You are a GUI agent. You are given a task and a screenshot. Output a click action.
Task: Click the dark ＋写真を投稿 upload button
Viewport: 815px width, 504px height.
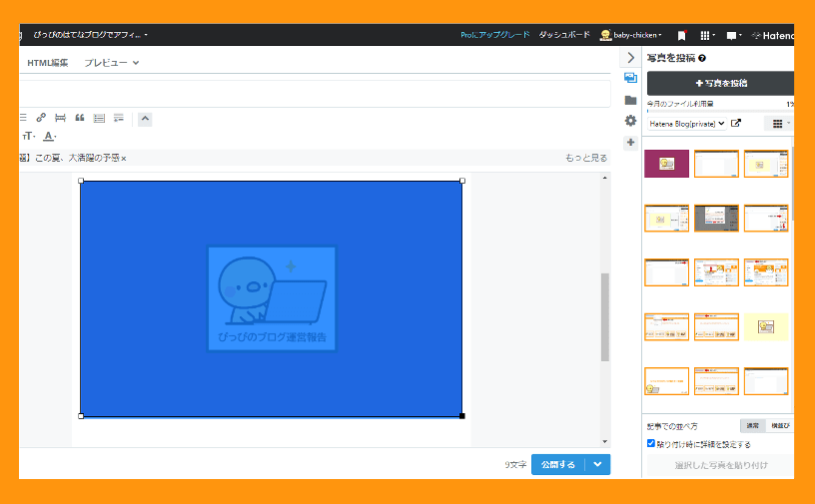pyautogui.click(x=720, y=83)
